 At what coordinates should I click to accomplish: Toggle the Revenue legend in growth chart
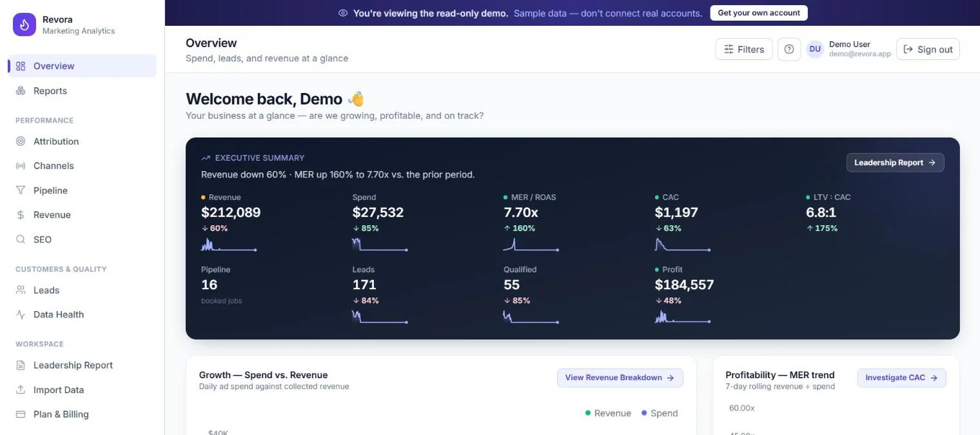[x=608, y=413]
